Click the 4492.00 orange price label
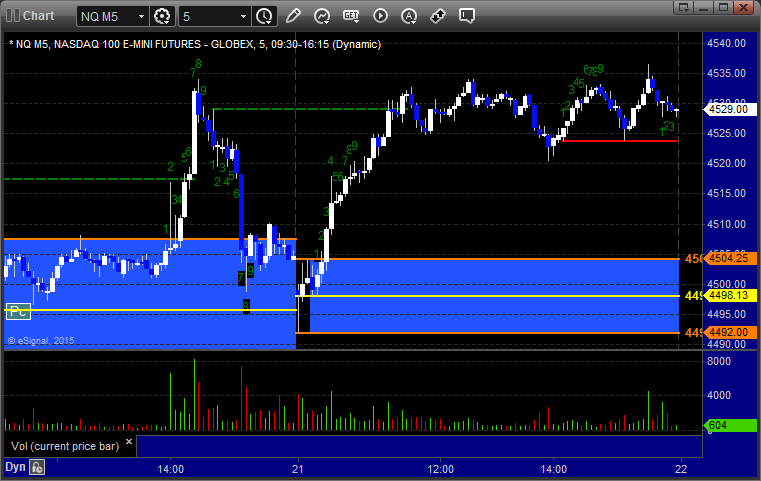 pos(730,332)
